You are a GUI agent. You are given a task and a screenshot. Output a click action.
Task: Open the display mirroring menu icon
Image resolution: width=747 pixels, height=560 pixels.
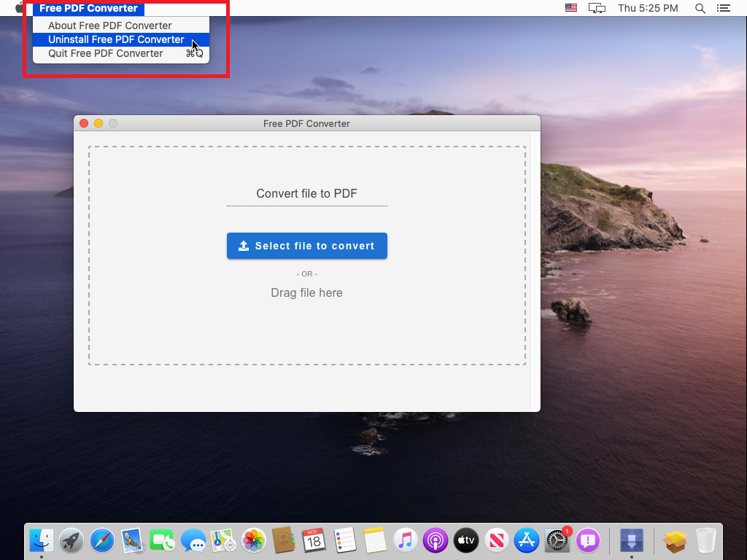point(597,8)
